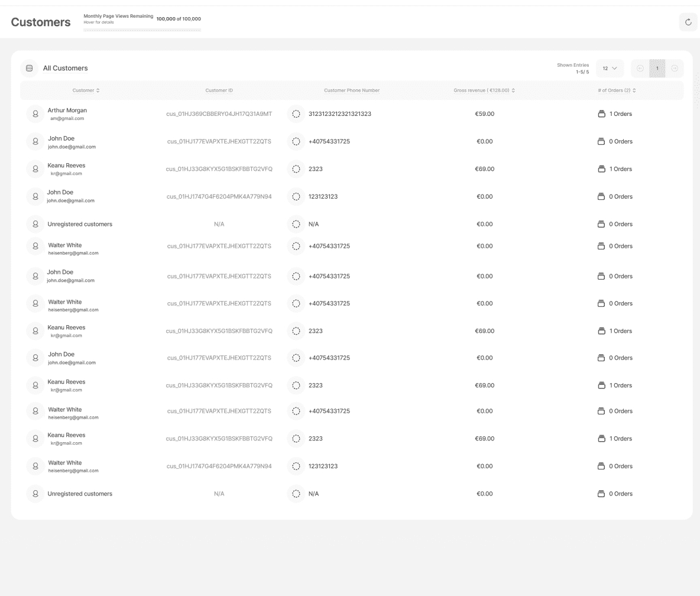Click the Customer ID column header

219,90
